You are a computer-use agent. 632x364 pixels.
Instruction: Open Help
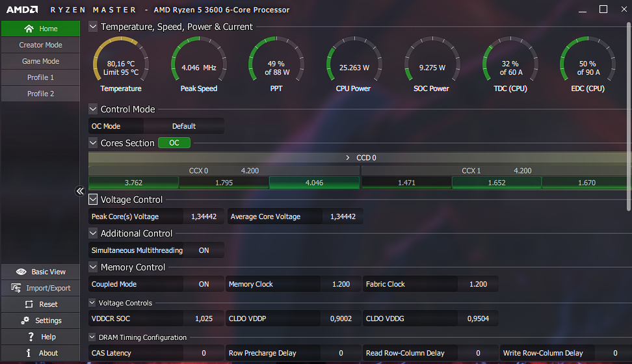(x=40, y=337)
